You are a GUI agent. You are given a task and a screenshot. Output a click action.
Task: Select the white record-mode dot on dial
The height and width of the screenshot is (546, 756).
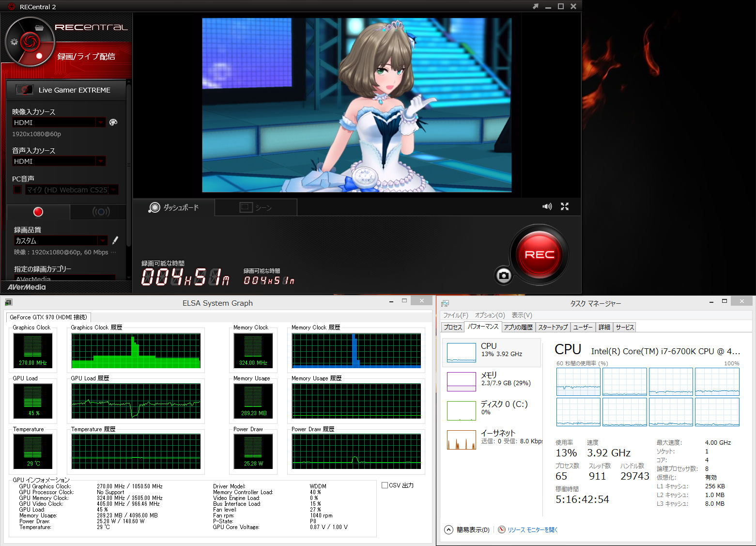coord(39,56)
